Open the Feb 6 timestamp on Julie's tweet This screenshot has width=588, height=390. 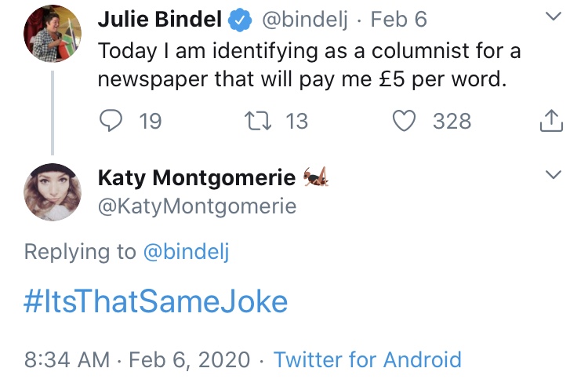coord(398,19)
